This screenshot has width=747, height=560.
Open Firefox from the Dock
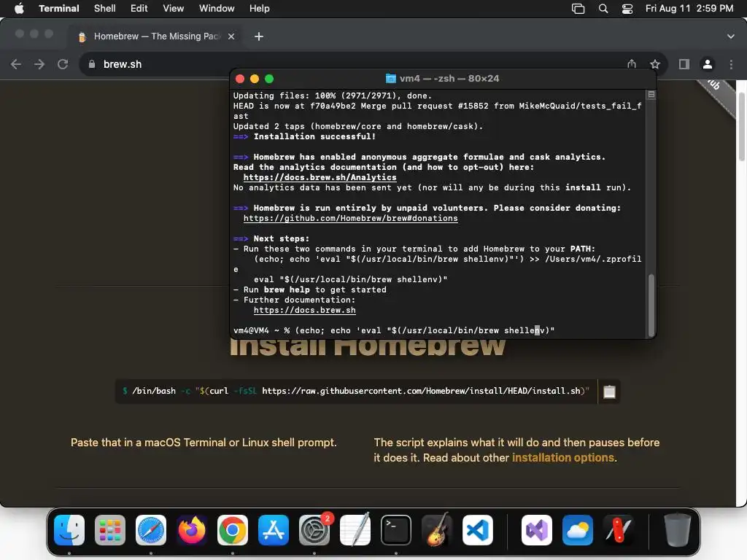tap(192, 530)
